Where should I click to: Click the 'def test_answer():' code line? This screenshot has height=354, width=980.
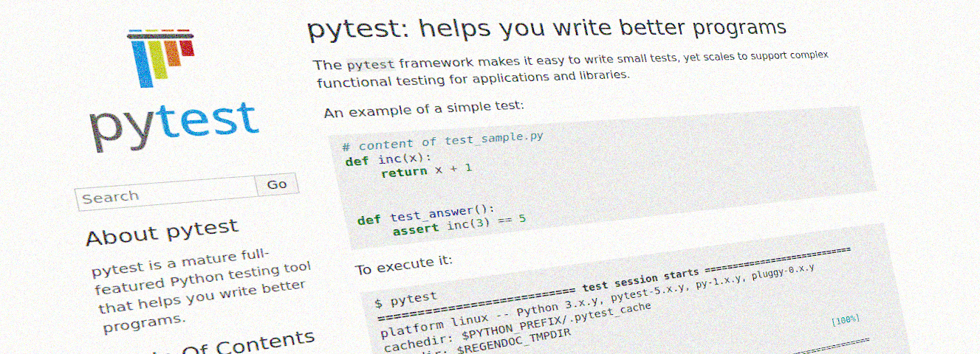point(425,215)
